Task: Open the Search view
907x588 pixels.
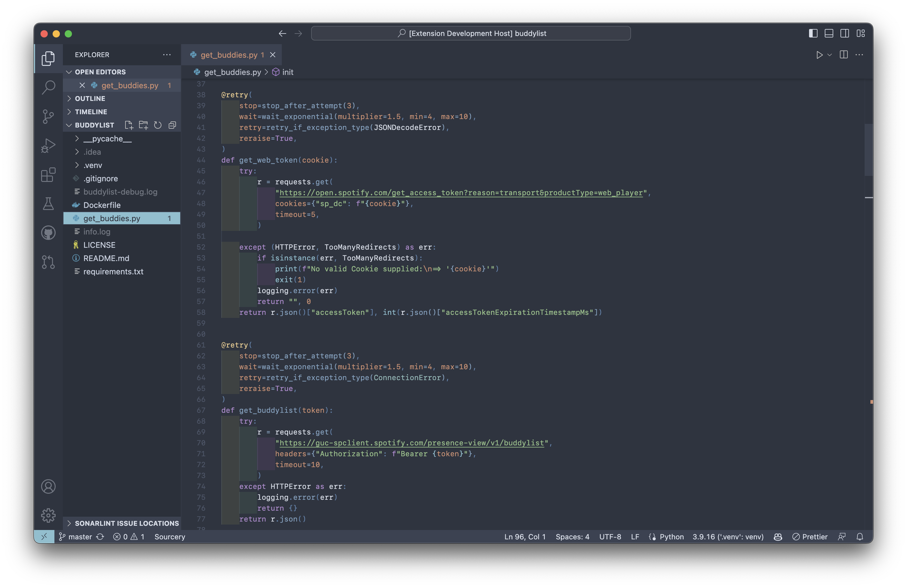Action: pos(48,87)
